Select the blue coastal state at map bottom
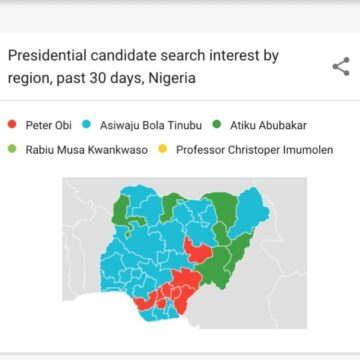 click(x=157, y=314)
